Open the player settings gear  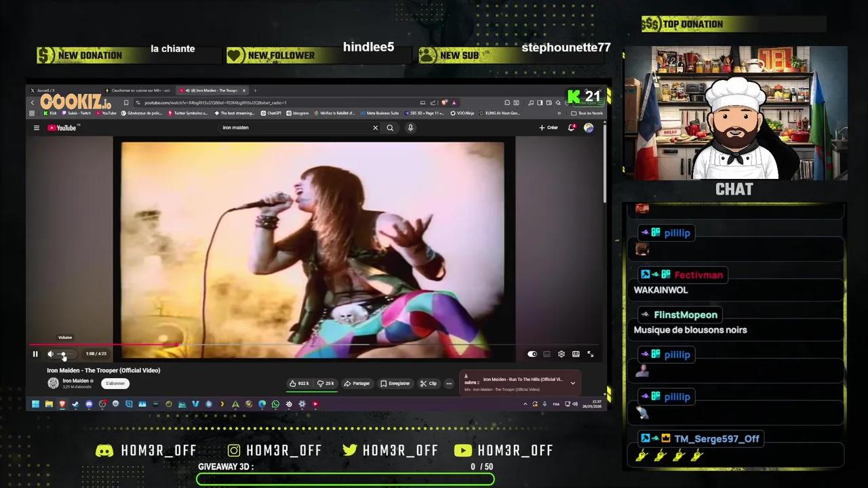[561, 354]
